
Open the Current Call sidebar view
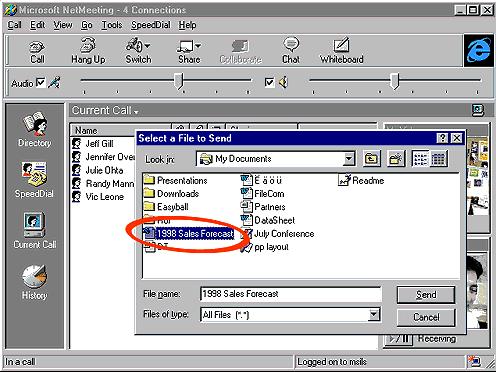[x=35, y=231]
